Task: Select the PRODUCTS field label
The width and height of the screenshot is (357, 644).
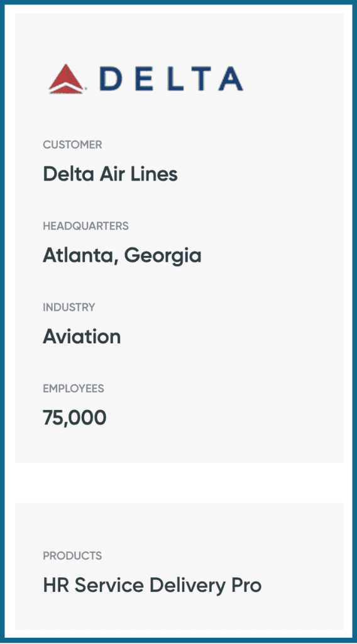Action: pyautogui.click(x=72, y=556)
